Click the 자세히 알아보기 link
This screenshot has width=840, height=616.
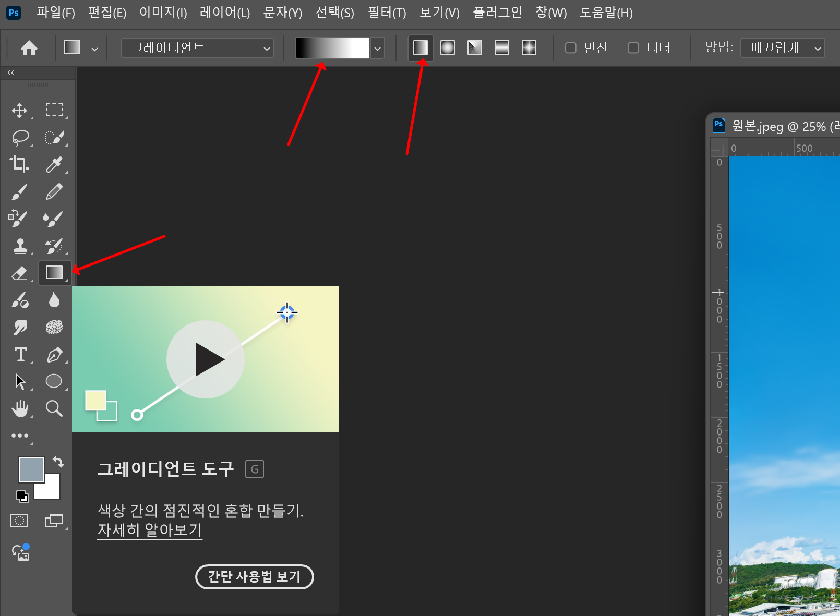[149, 530]
